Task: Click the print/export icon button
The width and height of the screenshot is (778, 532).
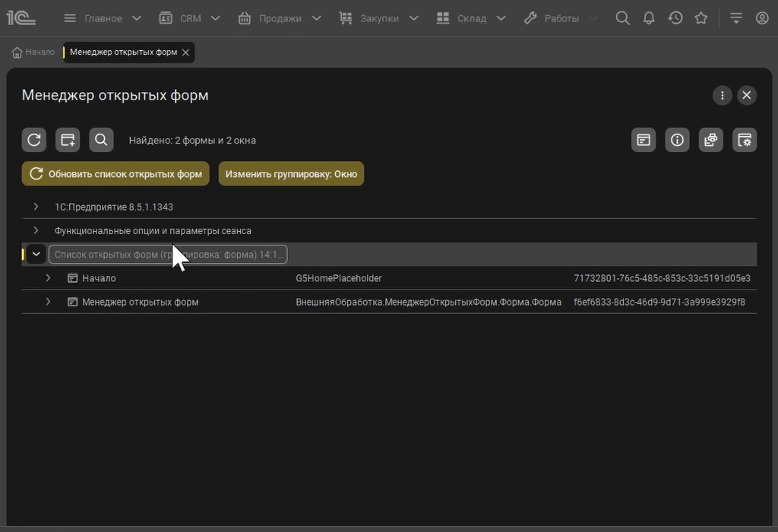Action: tap(711, 140)
